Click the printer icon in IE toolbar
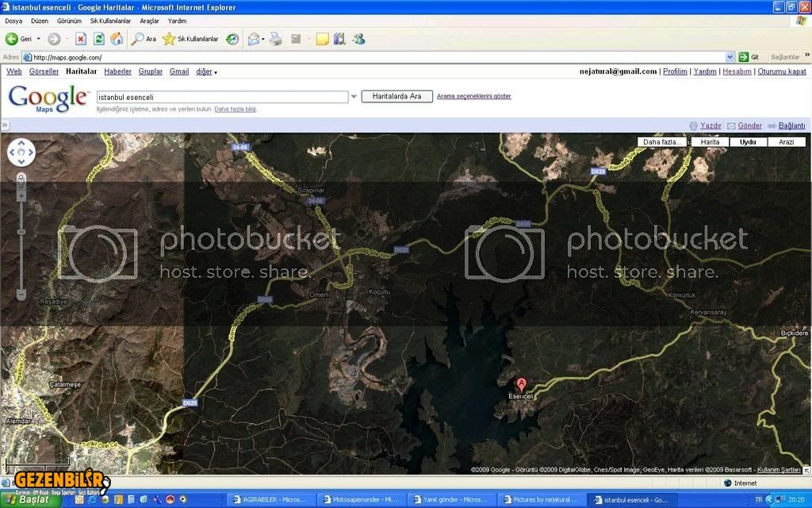 (275, 39)
